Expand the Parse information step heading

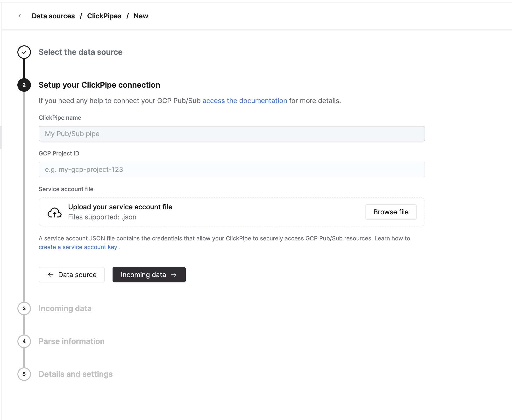click(72, 341)
